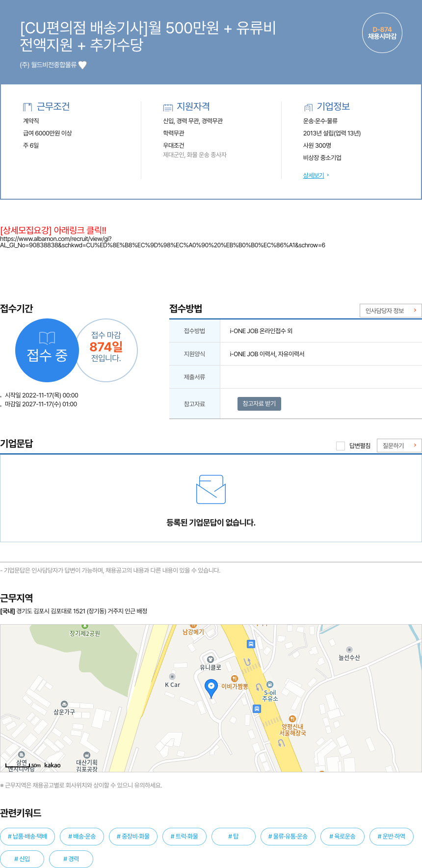Select keyword tag #물류·유통·운송
Viewport: 422px width, 868px height.
tap(288, 837)
